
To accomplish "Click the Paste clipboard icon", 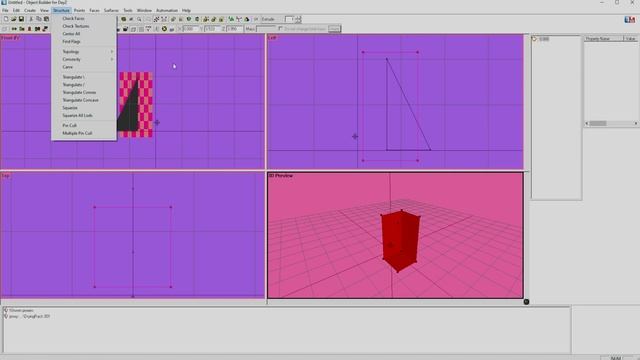I will point(47,19).
